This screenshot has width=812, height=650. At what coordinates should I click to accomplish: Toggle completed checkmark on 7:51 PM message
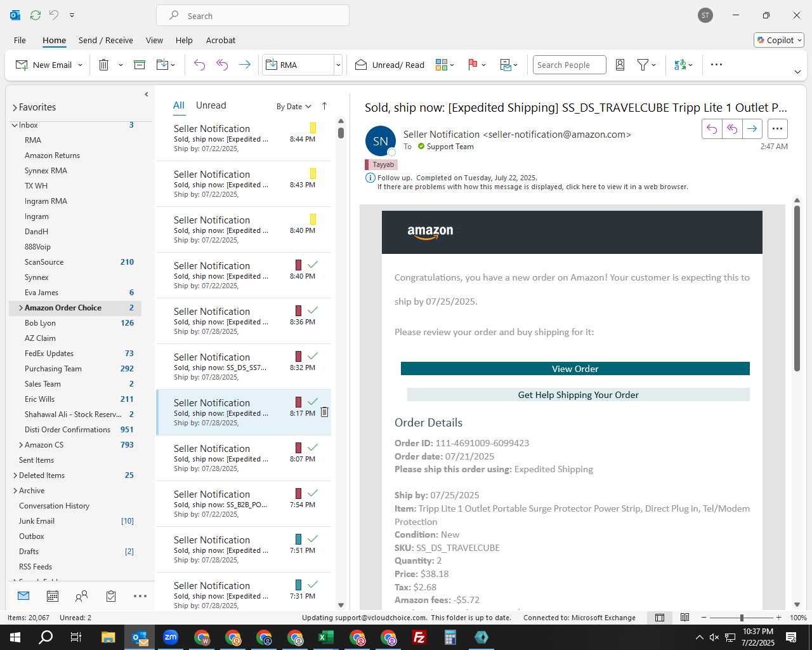coord(313,539)
